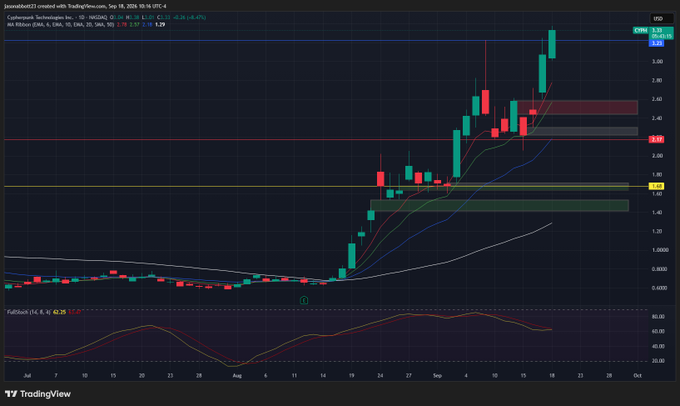Open the USD currency selector
The height and width of the screenshot is (406, 680).
pyautogui.click(x=661, y=19)
